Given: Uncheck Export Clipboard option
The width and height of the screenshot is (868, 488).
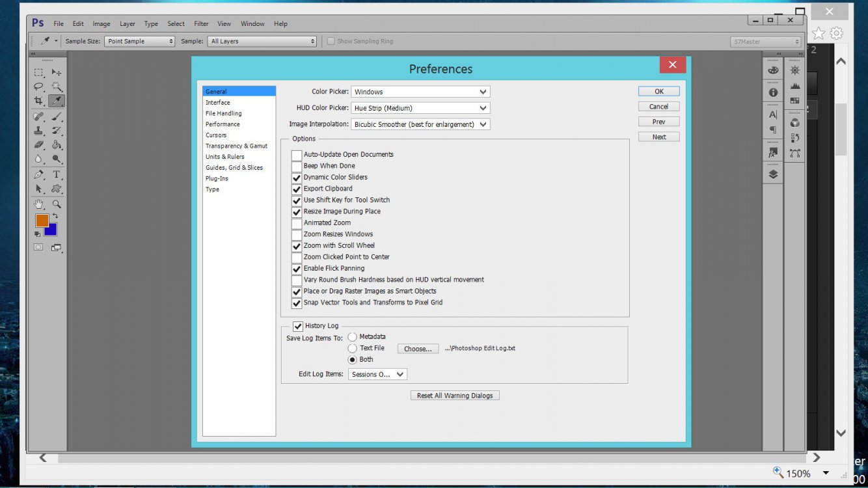Looking at the screenshot, I should click(297, 189).
